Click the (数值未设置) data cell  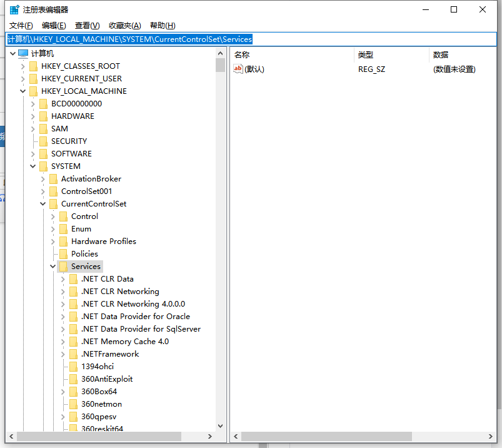pyautogui.click(x=454, y=69)
